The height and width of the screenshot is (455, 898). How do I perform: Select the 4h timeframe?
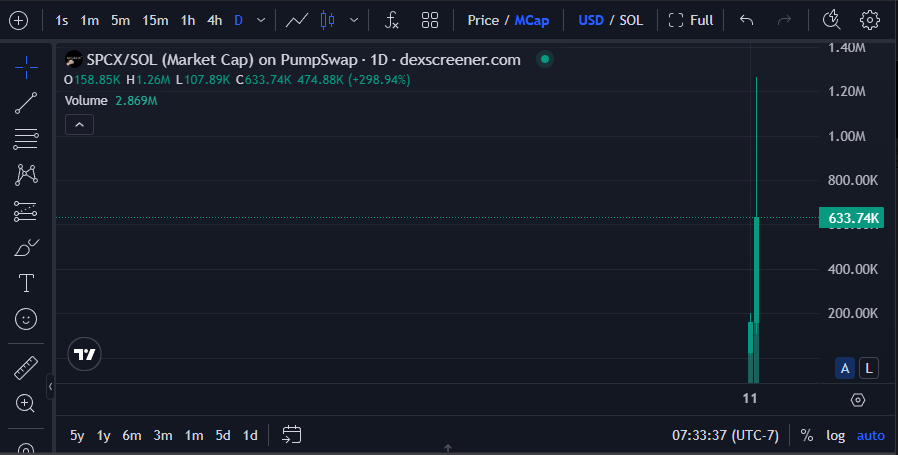[214, 21]
